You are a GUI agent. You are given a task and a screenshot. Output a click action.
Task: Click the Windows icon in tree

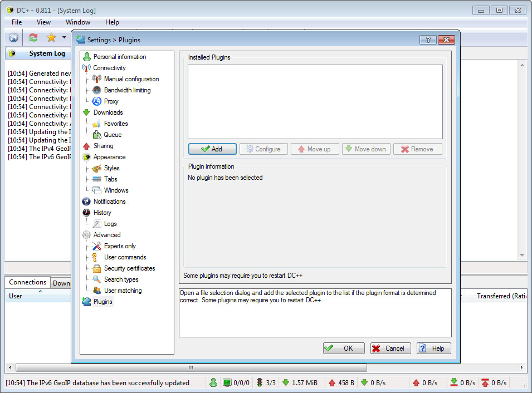97,190
